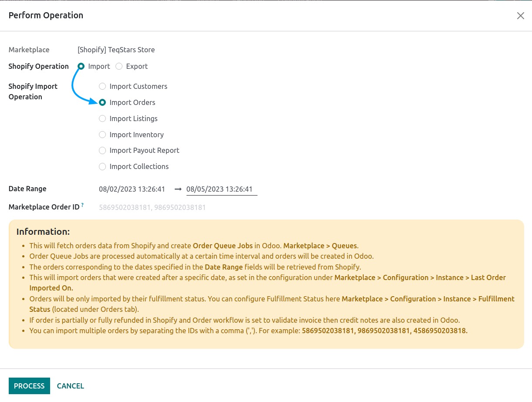Select the Export radio button
Viewport: 532px width, 402px height.
(119, 66)
